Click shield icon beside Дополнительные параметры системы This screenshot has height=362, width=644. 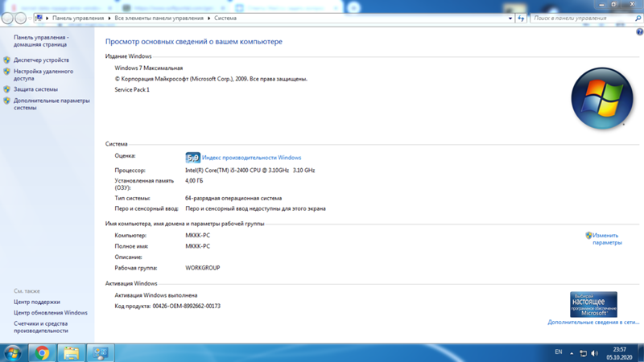(6, 101)
